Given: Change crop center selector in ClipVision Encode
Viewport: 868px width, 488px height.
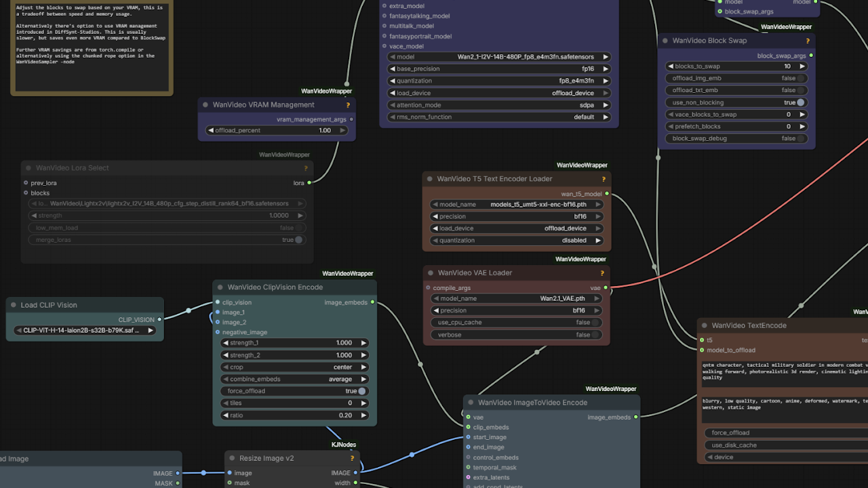Looking at the screenshot, I should pyautogui.click(x=294, y=367).
